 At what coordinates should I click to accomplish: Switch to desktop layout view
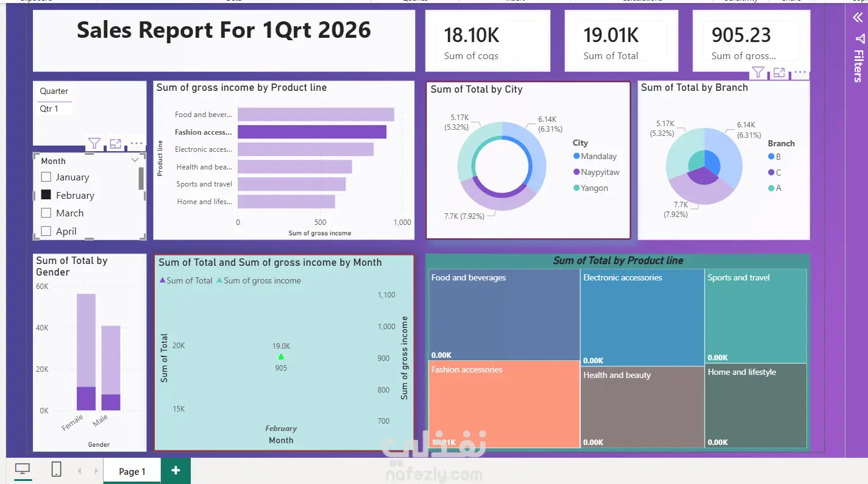[x=23, y=469]
